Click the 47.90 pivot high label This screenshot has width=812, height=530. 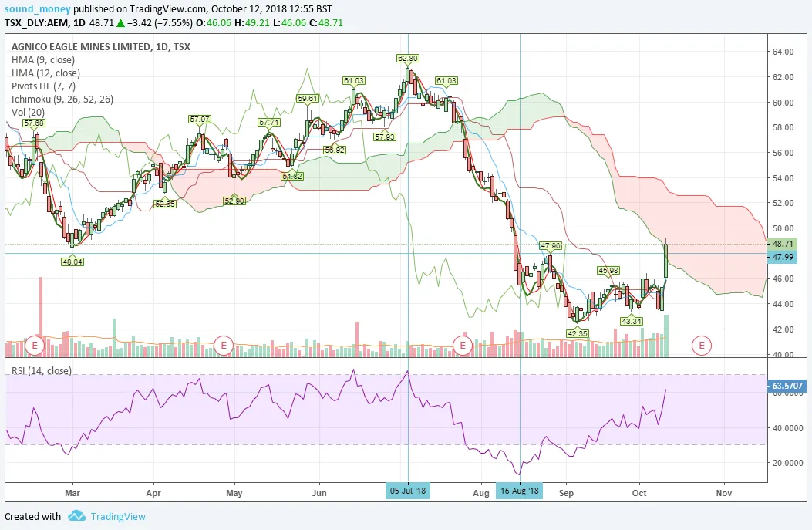coord(550,246)
